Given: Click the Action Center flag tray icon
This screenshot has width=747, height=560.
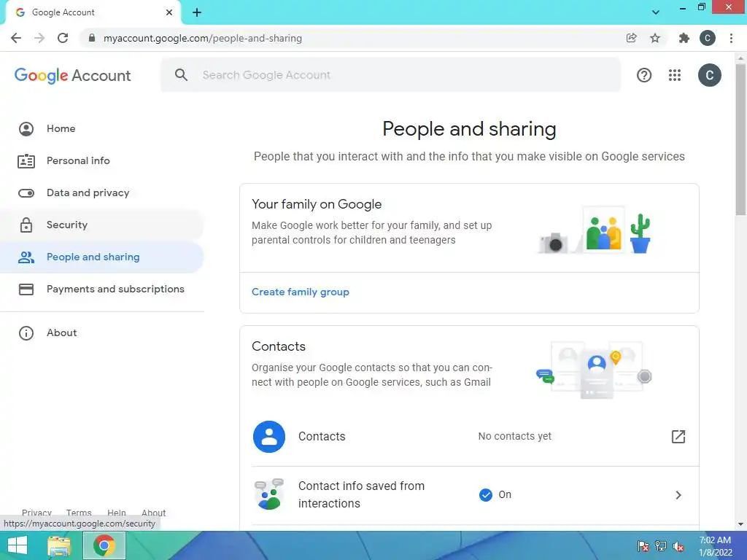Looking at the screenshot, I should click(x=643, y=546).
